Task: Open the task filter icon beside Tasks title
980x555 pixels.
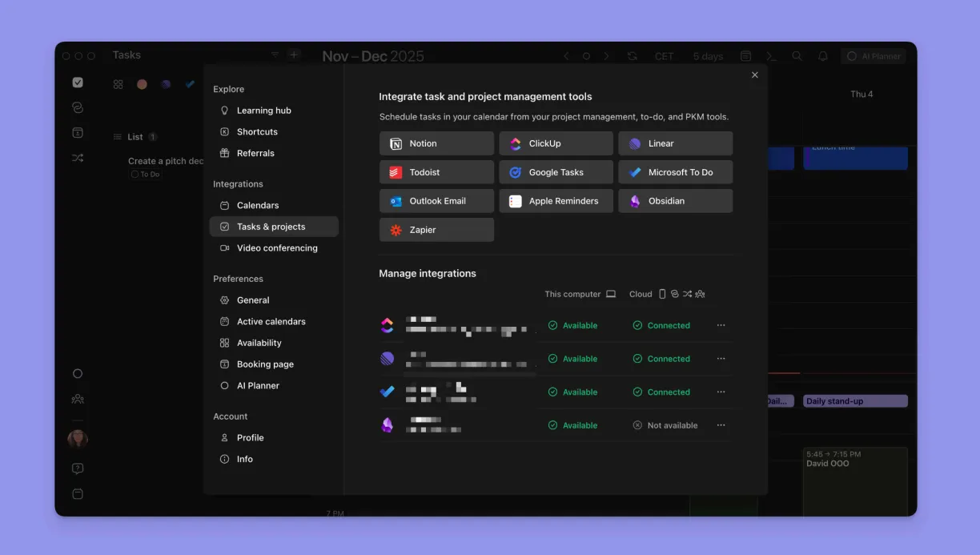Action: [275, 55]
